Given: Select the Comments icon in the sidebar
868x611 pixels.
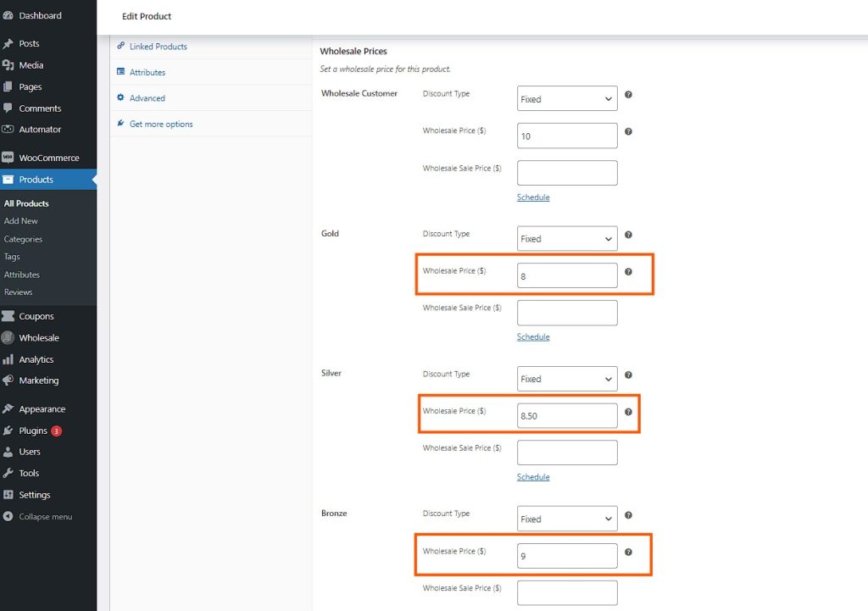Looking at the screenshot, I should [x=37, y=108].
